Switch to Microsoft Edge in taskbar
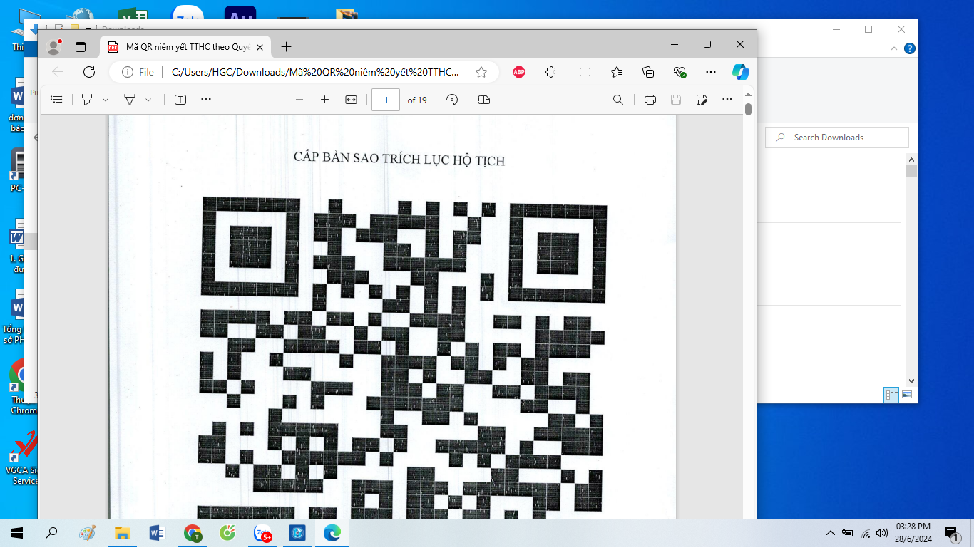 [x=332, y=533]
